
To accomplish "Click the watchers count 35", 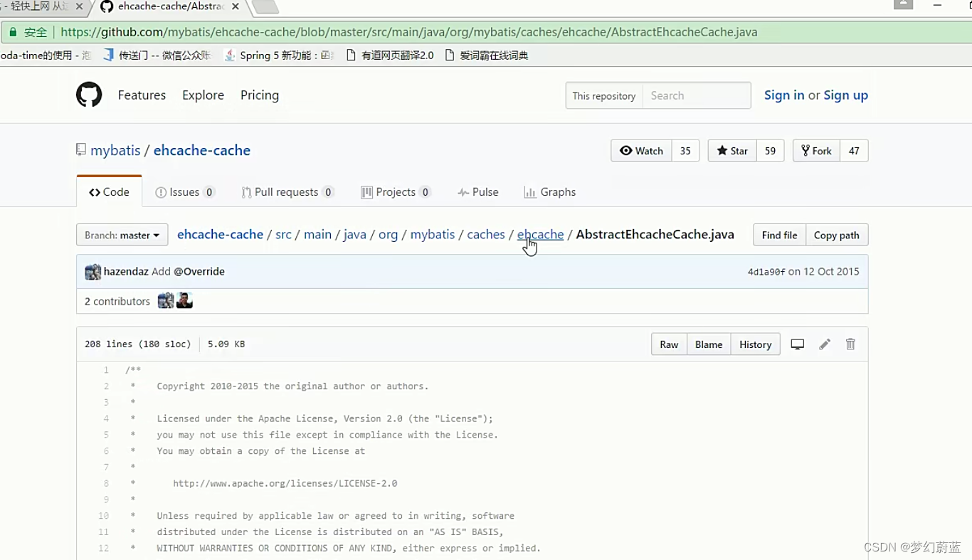I will [x=685, y=151].
